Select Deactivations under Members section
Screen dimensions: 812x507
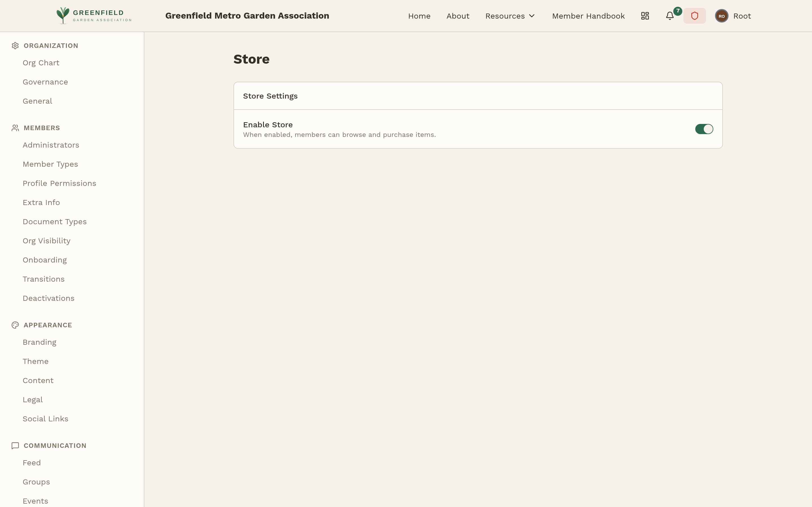click(48, 298)
